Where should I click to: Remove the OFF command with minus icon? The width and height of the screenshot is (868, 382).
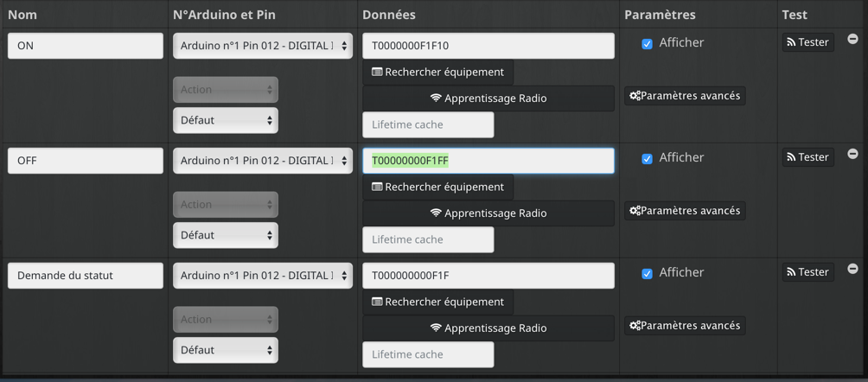coord(852,154)
